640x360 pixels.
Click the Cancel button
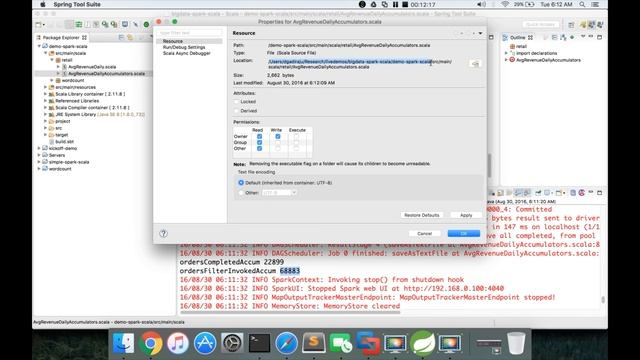(424, 233)
